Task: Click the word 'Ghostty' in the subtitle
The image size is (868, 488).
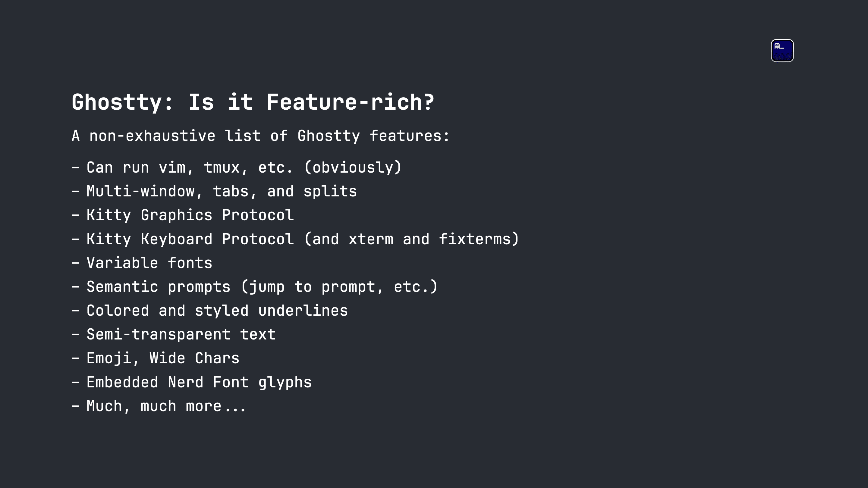Action: tap(329, 136)
